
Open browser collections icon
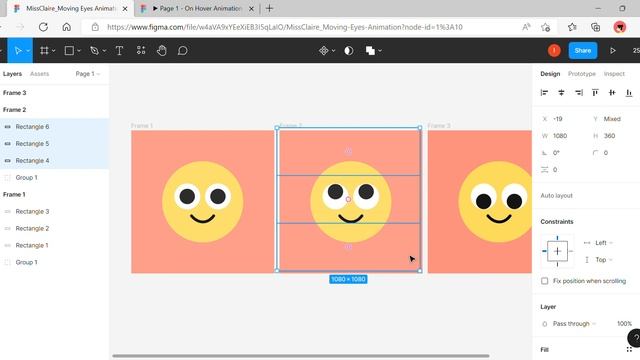click(x=596, y=27)
